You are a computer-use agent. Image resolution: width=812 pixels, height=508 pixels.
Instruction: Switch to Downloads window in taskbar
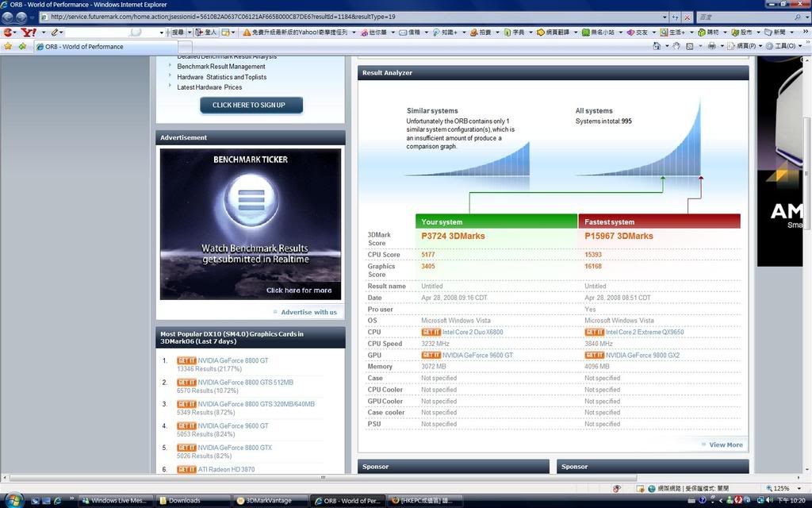point(192,501)
